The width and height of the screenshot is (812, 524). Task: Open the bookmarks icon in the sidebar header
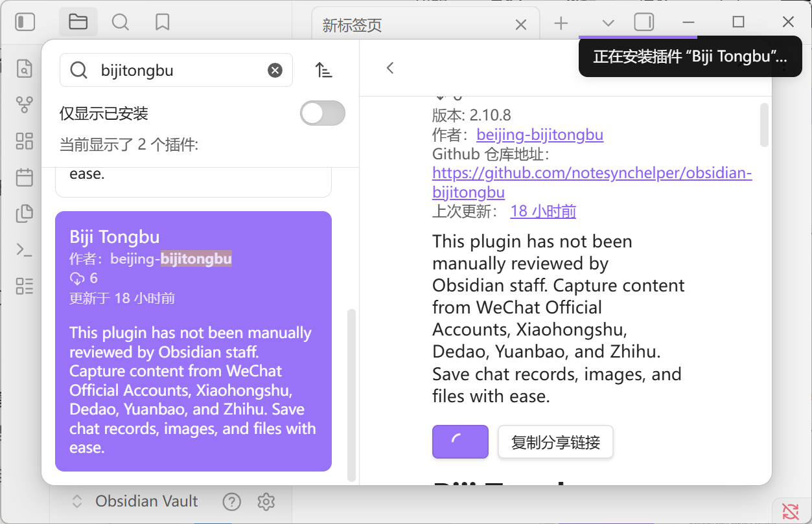tap(162, 22)
